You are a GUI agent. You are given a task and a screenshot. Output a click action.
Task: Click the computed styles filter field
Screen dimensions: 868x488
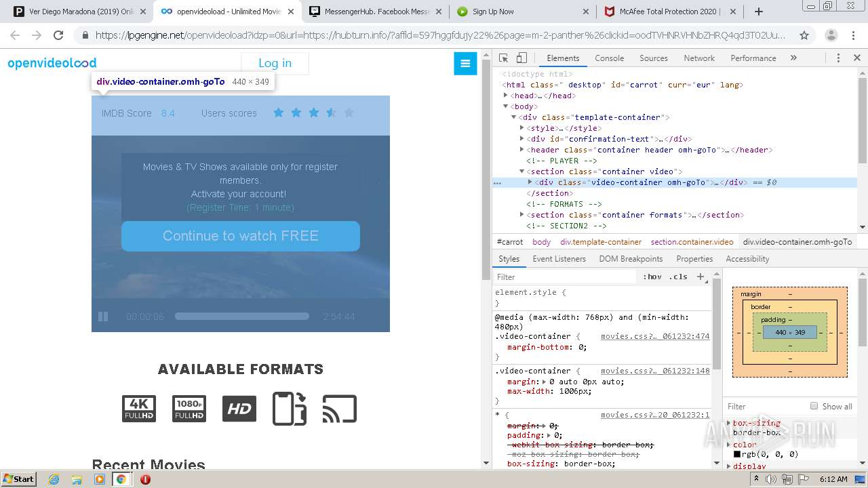tap(765, 406)
